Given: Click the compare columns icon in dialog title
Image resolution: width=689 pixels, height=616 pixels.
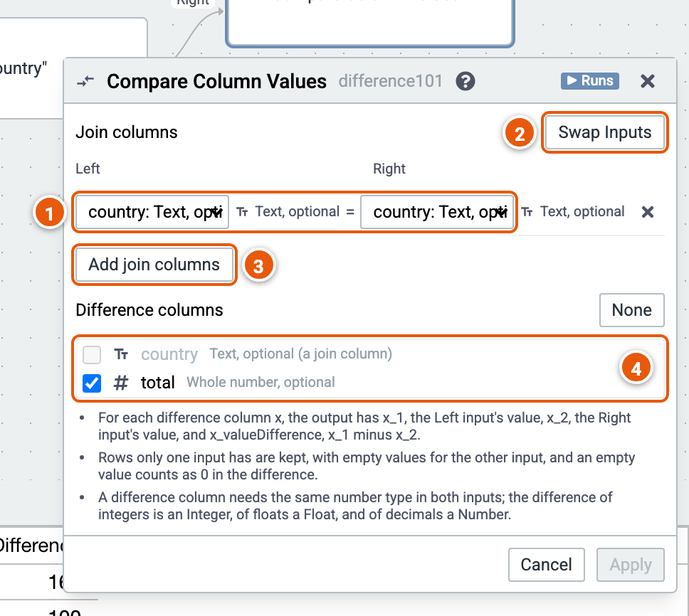Looking at the screenshot, I should point(85,81).
